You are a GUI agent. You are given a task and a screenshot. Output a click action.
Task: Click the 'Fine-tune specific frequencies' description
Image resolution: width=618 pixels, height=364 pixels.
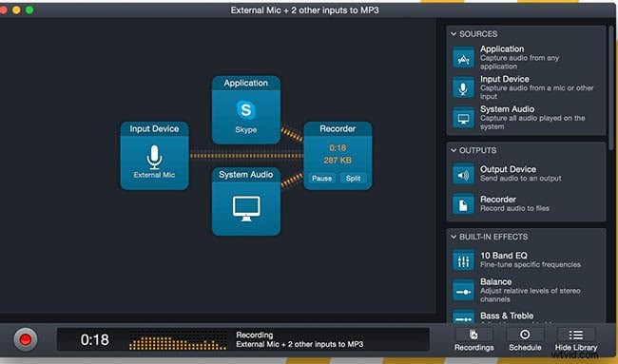point(531,265)
